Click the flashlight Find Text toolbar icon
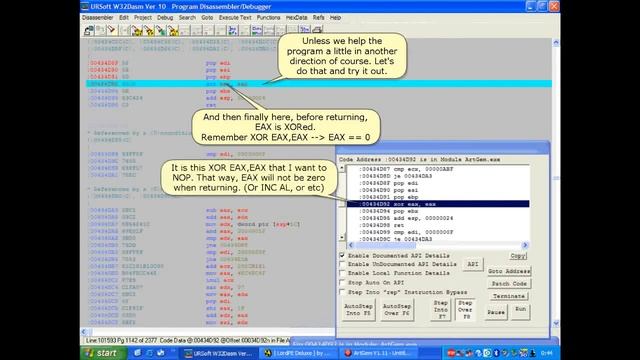 [112, 30]
